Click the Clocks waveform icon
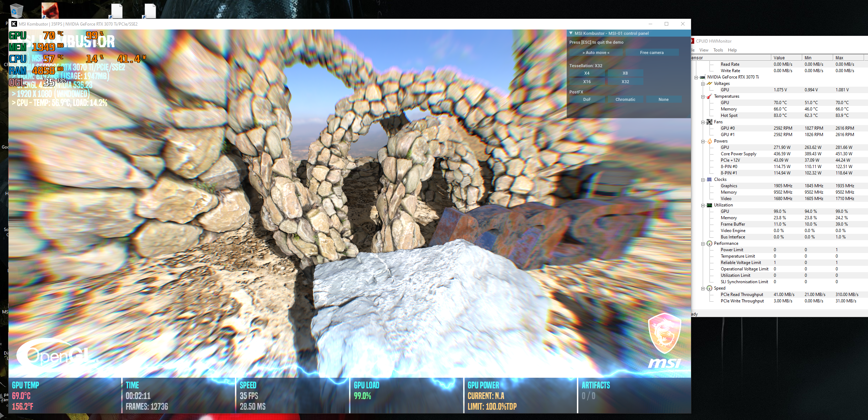 pos(709,179)
